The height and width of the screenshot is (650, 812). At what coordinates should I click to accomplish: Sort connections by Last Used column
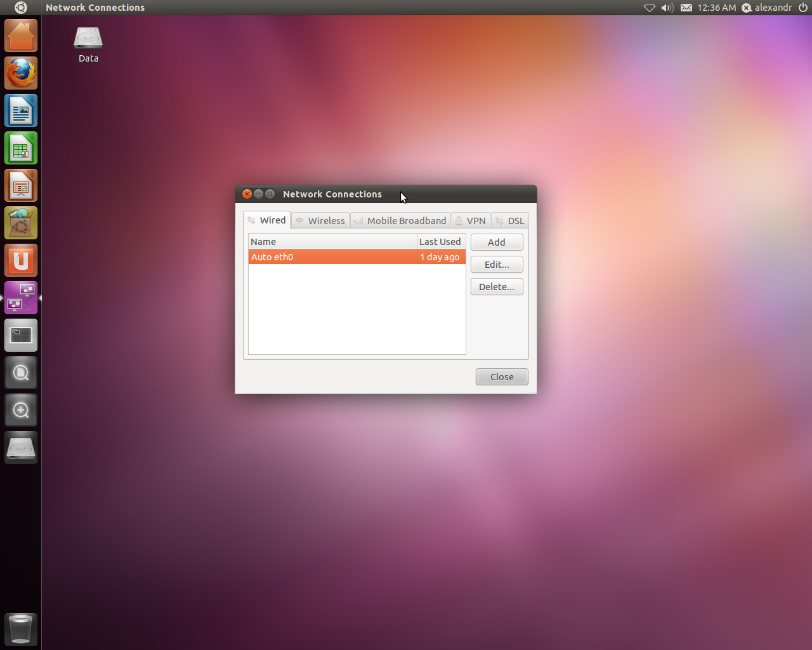point(440,242)
